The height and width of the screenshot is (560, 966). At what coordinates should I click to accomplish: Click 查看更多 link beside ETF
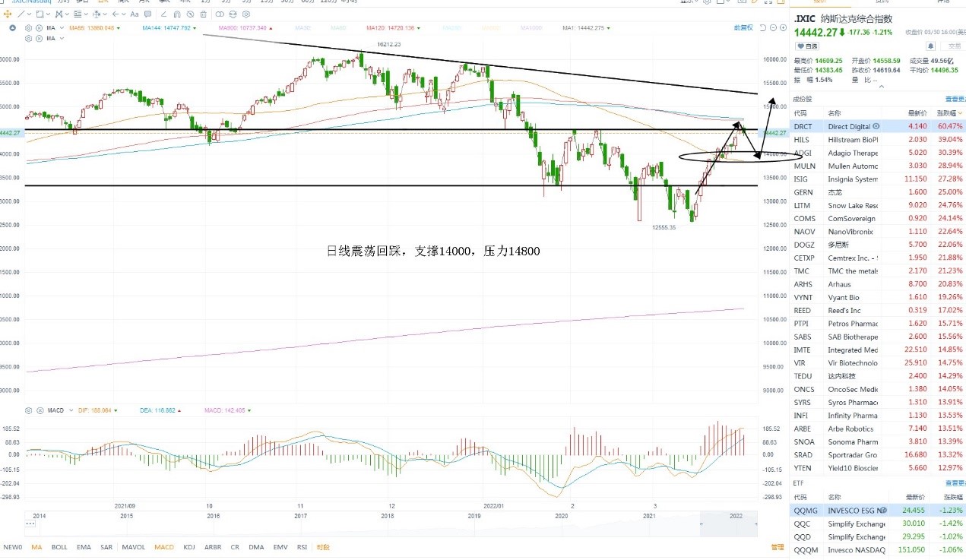[955, 482]
